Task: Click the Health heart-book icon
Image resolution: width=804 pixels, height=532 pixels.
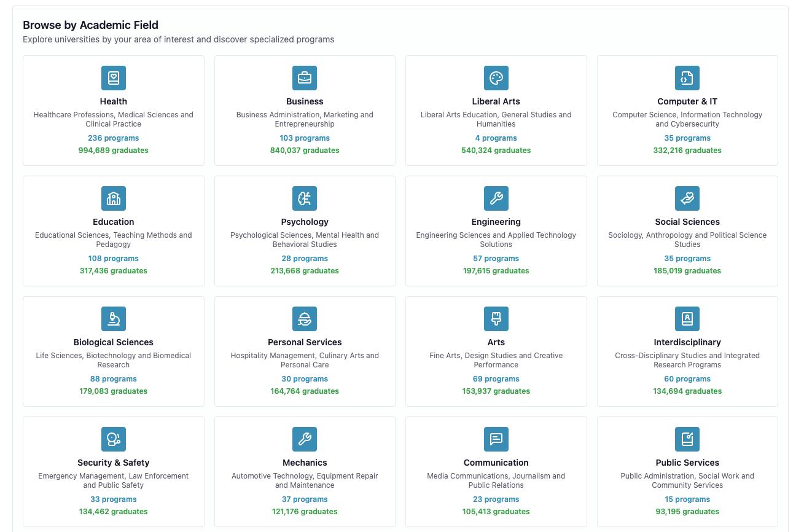Action: click(x=113, y=78)
